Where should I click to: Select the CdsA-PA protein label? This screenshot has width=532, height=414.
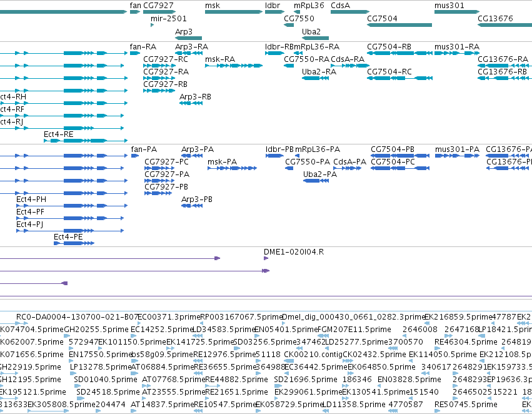click(x=350, y=162)
